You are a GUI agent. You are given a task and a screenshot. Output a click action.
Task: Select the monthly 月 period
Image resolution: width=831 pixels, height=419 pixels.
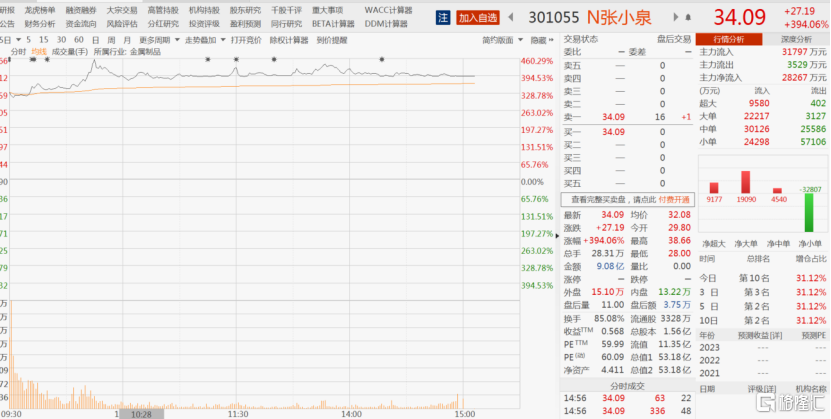(127, 40)
